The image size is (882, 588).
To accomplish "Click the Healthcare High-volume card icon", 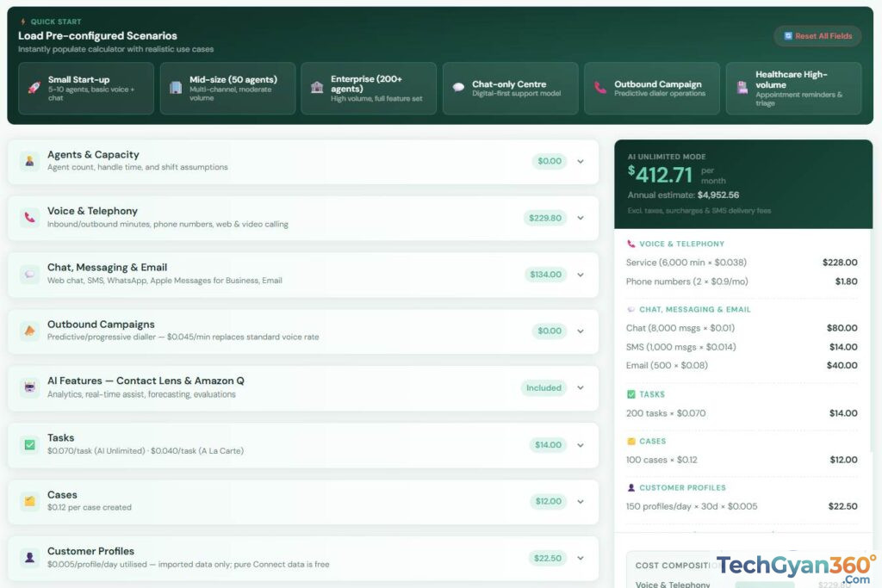I will (742, 87).
